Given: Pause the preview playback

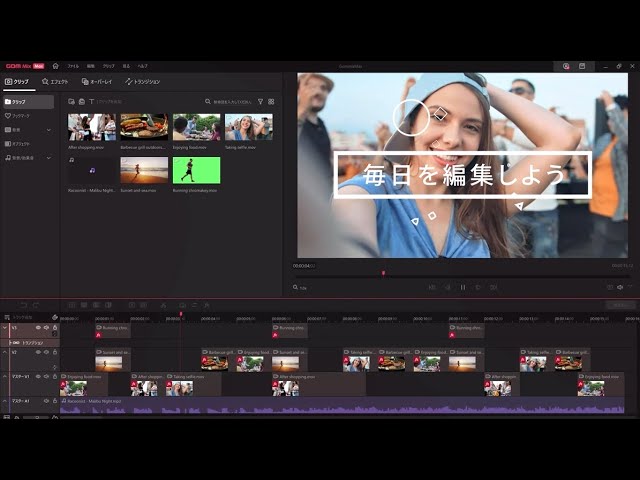Looking at the screenshot, I should click(x=463, y=287).
